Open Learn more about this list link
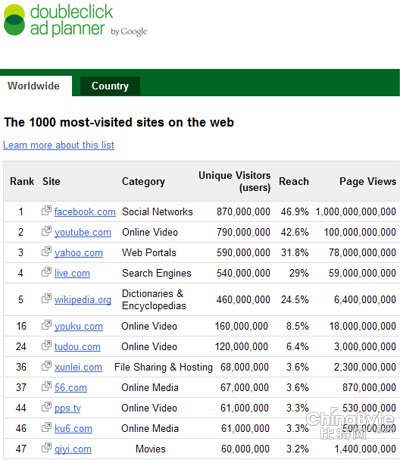Viewport: 400px width, 460px height. [59, 145]
